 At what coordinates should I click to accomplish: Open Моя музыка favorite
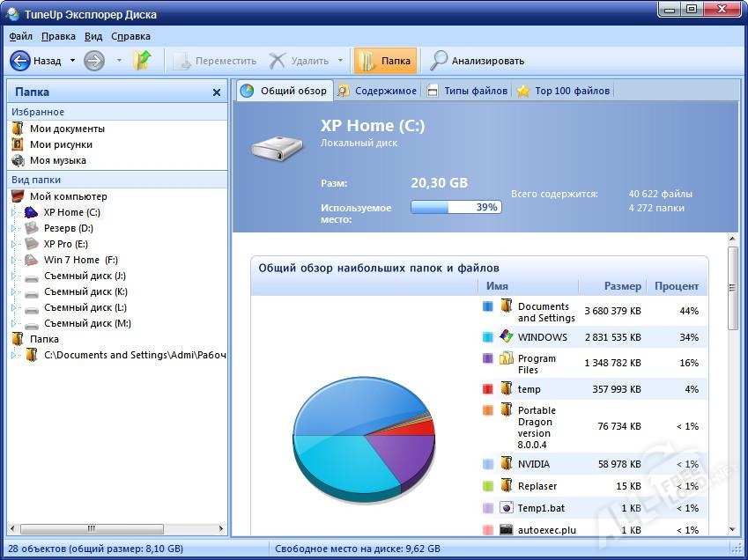pyautogui.click(x=57, y=160)
